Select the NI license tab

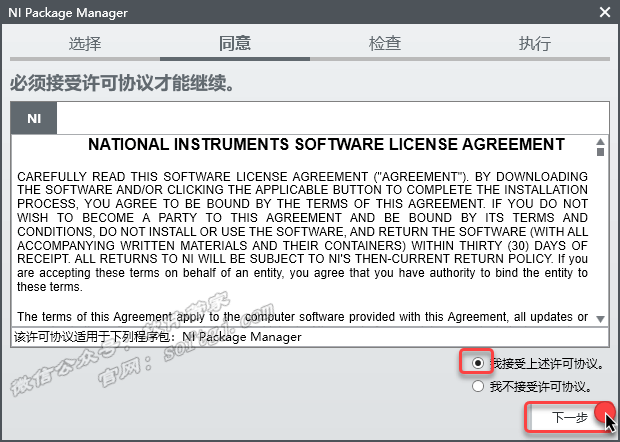tap(34, 118)
